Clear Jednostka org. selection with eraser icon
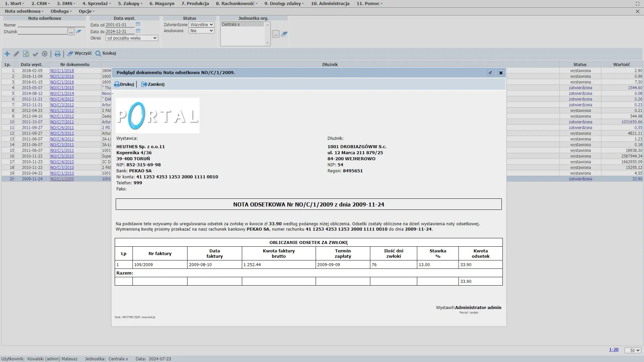This screenshot has height=362, width=644. point(284,34)
